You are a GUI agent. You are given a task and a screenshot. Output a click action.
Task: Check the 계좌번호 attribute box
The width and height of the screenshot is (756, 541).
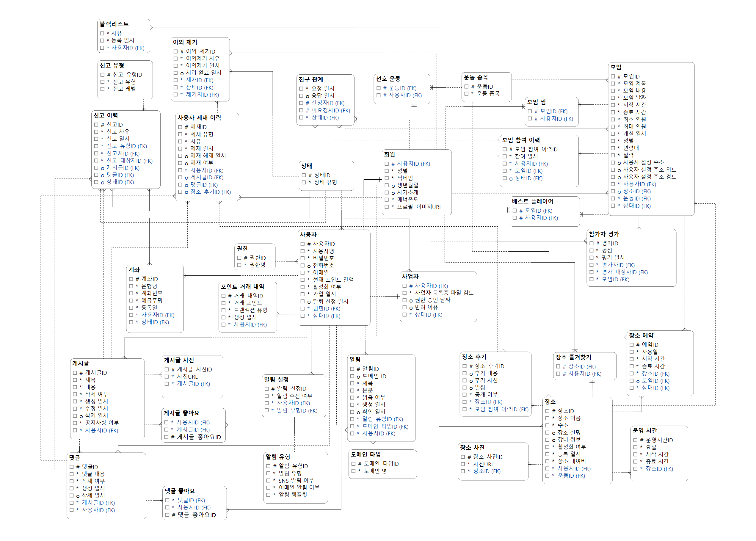[x=131, y=293]
